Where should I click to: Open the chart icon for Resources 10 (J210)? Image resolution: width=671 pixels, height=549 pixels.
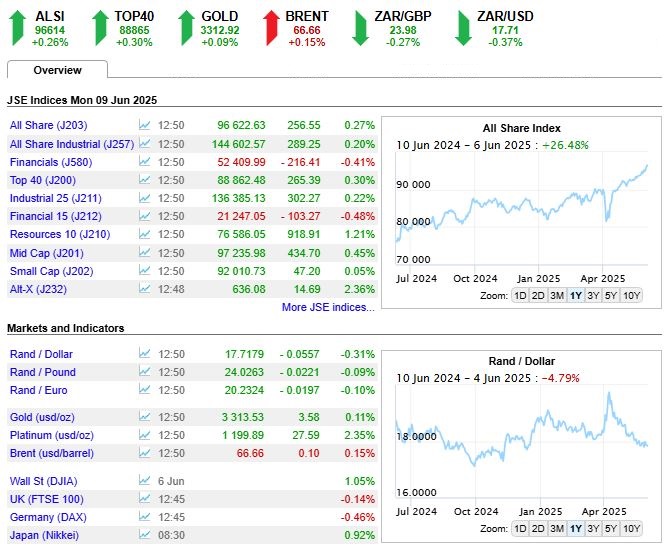(x=145, y=234)
